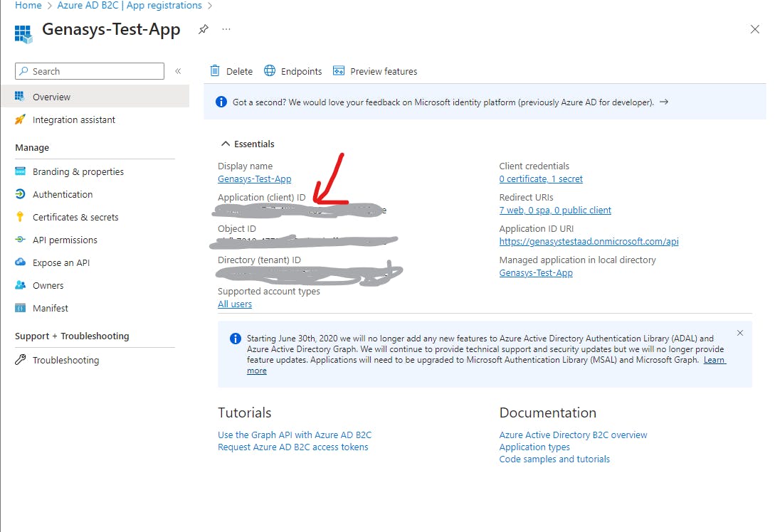Go to Azure AD B2C | App registrations breadcrumb
The image size is (775, 532).
point(130,6)
